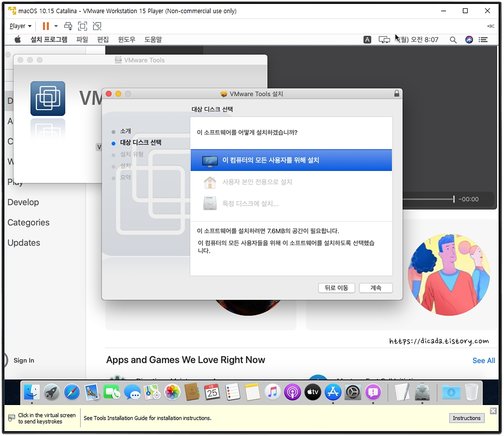504x436 pixels.
Task: Click the menu bar clock showing 오전 8:07
Action: (x=419, y=39)
